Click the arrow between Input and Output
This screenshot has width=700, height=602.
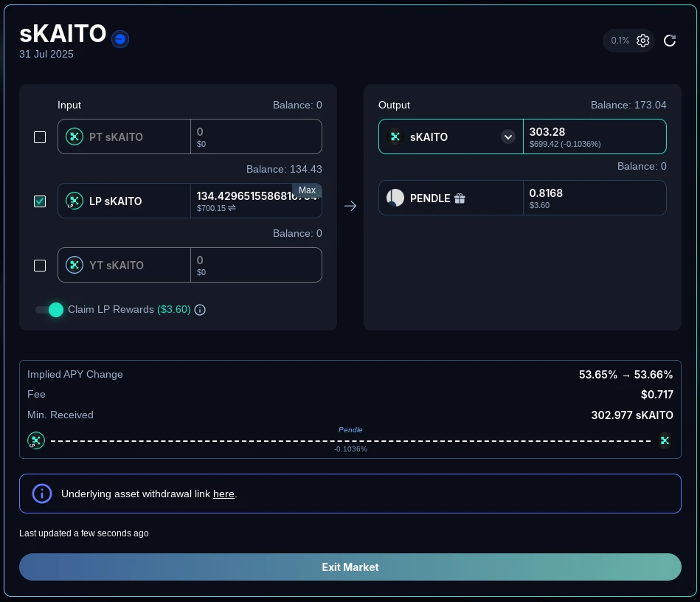pos(350,206)
